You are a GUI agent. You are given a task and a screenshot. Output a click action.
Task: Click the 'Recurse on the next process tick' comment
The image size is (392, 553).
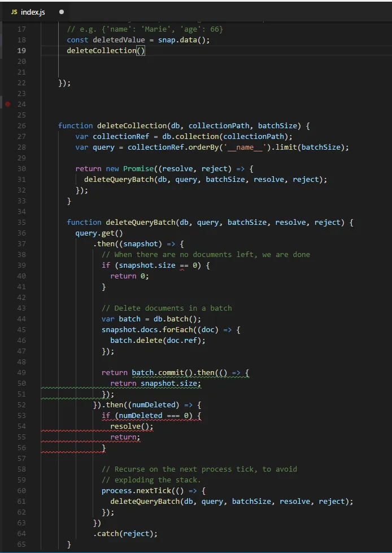point(199,469)
